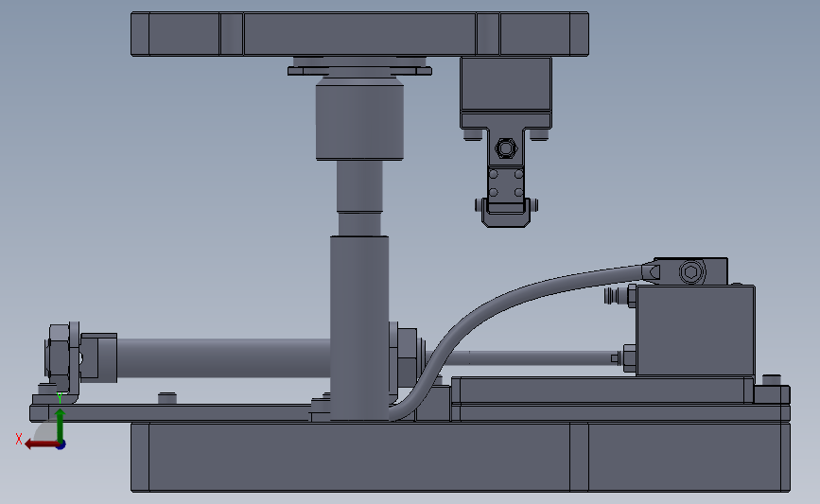The height and width of the screenshot is (504, 820).
Task: Select the hex nut on the column's right side
Action: coord(407,358)
